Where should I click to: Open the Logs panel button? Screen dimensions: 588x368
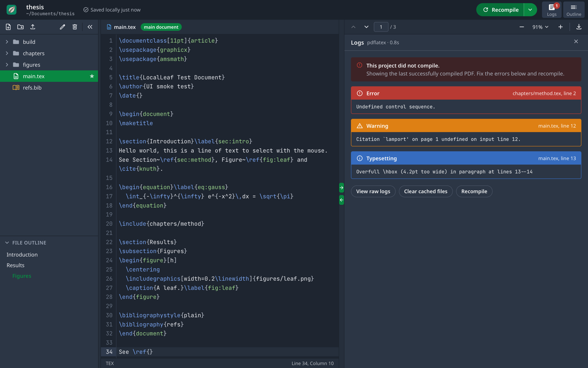point(552,10)
